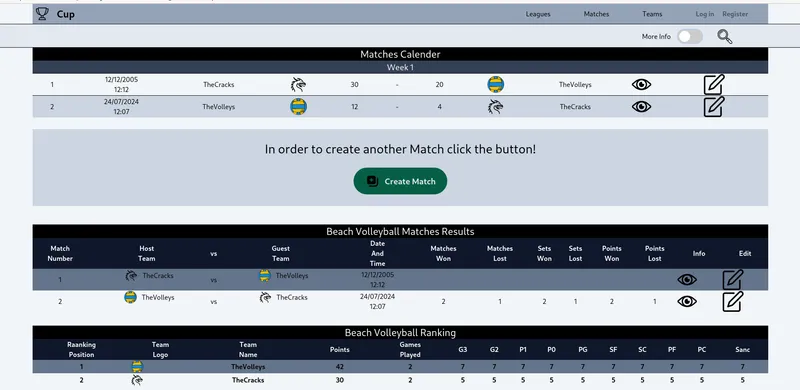Screen dimensions: 800x390
Task: Click score 30 in calendar match 1
Action: coord(354,85)
